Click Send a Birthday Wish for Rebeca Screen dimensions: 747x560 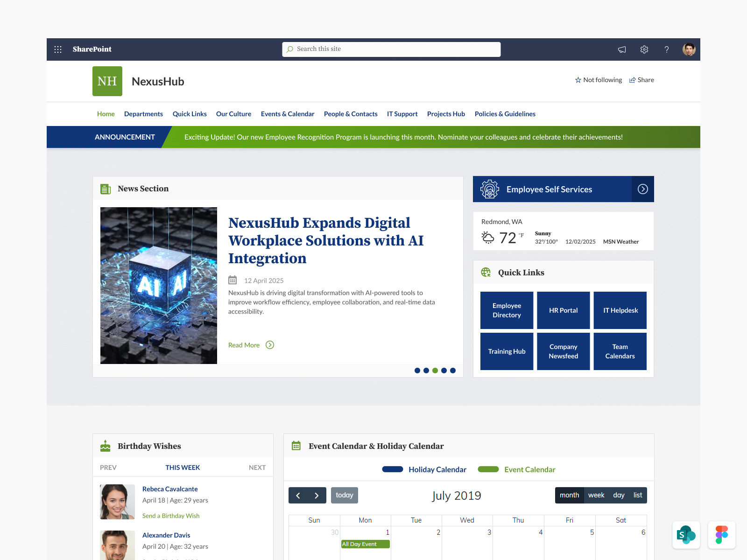(x=171, y=516)
